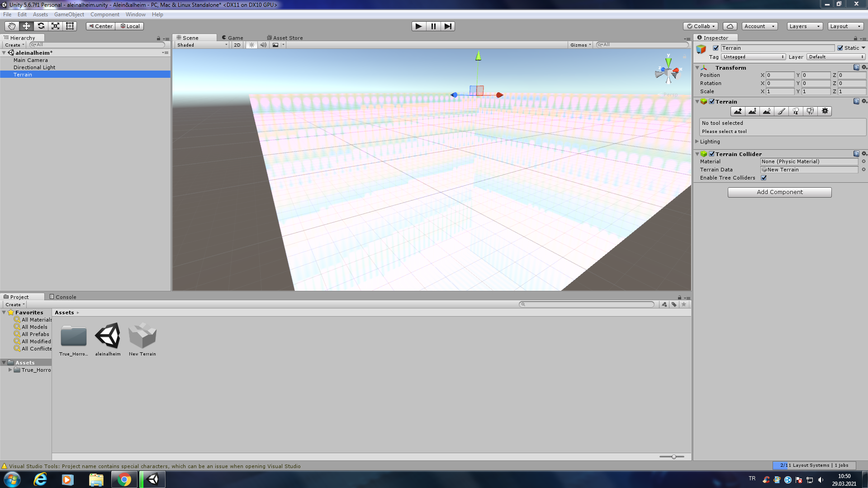This screenshot has height=488, width=868.
Task: Click the Position X input field
Action: (x=780, y=75)
